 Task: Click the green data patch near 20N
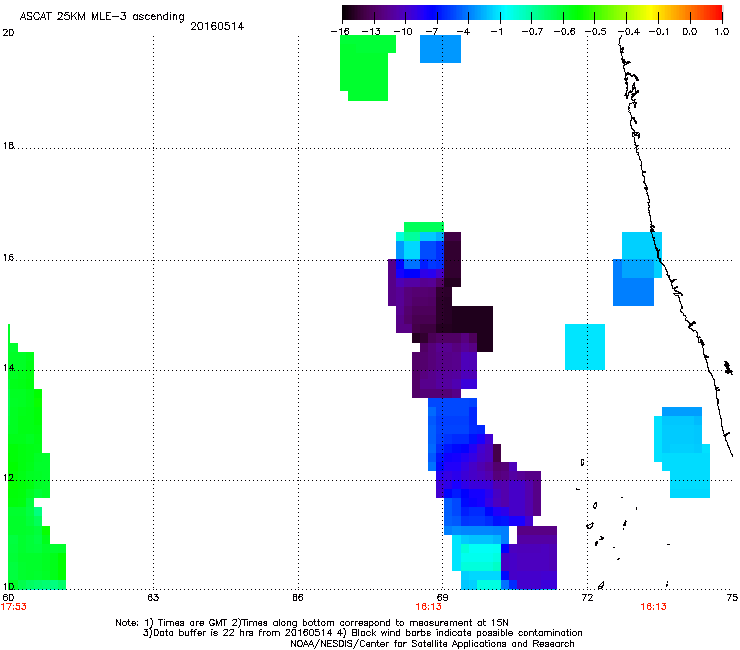366,68
